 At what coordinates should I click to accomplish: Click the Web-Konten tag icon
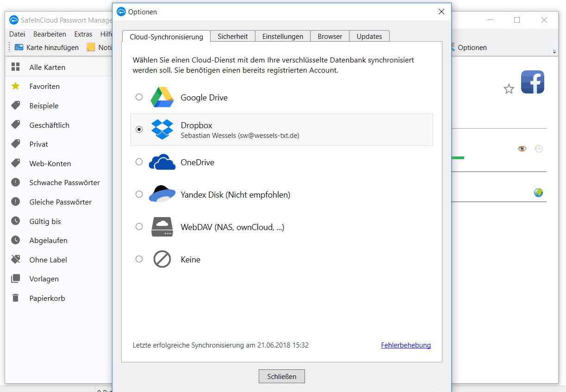[16, 163]
